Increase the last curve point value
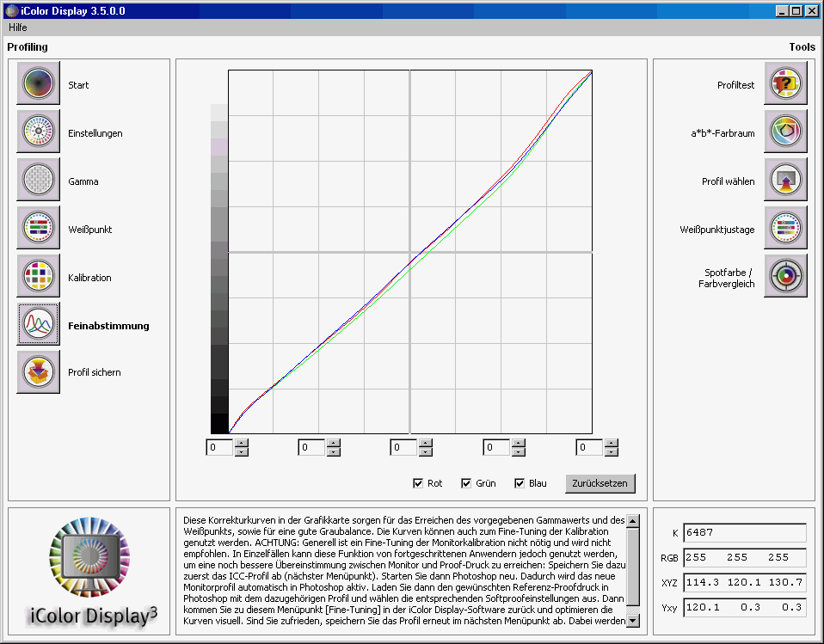Image resolution: width=824 pixels, height=644 pixels. tap(612, 444)
